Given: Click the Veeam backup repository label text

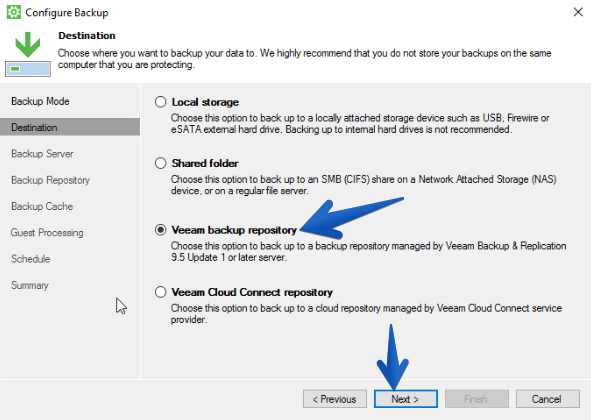Looking at the screenshot, I should 234,230.
